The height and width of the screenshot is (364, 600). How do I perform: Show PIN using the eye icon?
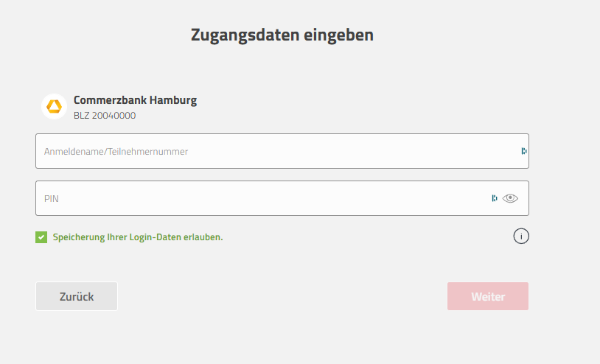(x=510, y=198)
